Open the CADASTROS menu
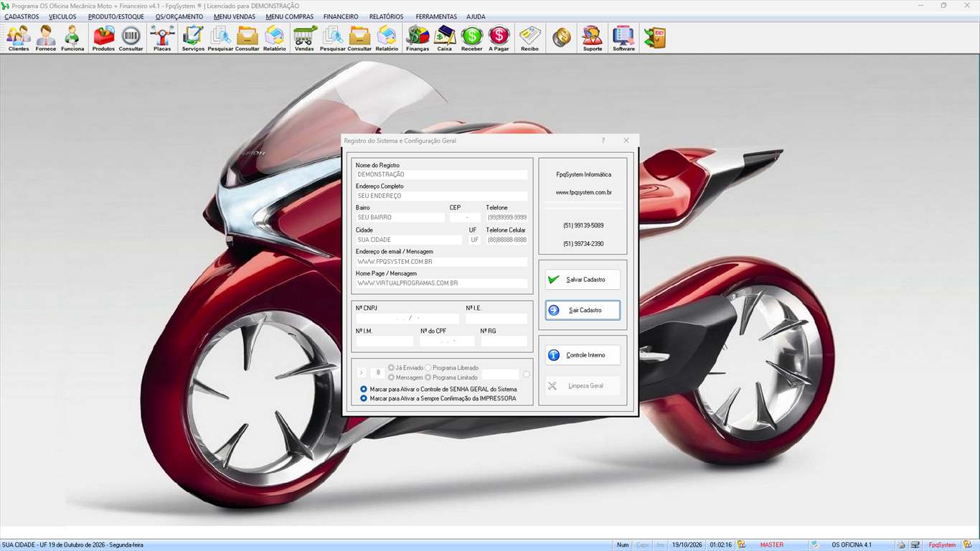The height and width of the screenshot is (551, 980). (22, 17)
